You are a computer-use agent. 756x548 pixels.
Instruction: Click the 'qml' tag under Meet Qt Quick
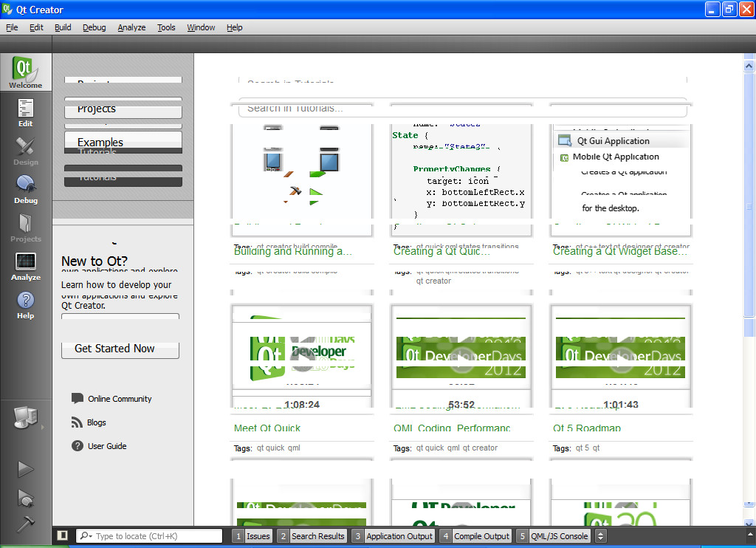294,448
